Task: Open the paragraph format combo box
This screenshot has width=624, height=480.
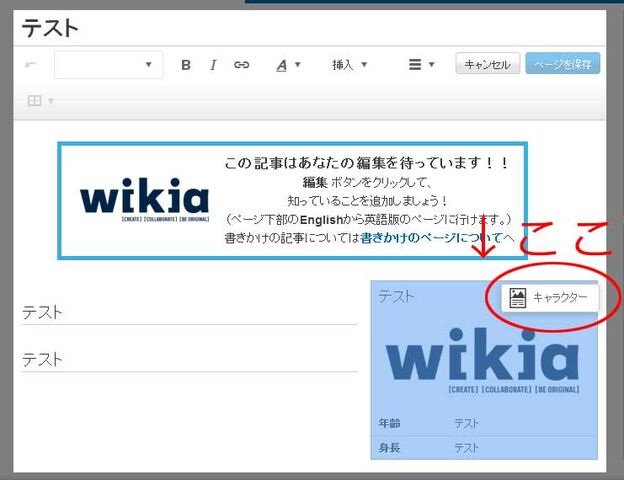Action: click(108, 64)
